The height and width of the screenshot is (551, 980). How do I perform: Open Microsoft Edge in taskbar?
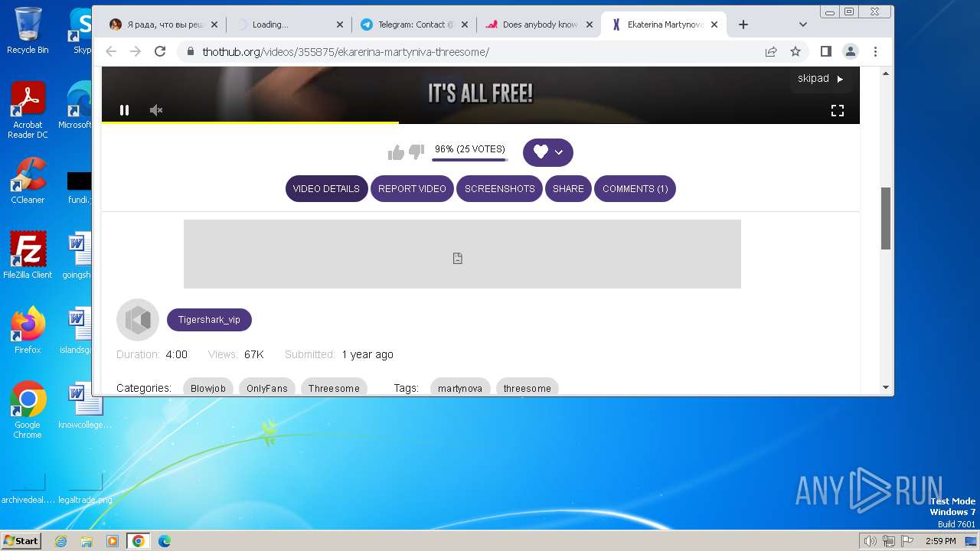point(164,541)
